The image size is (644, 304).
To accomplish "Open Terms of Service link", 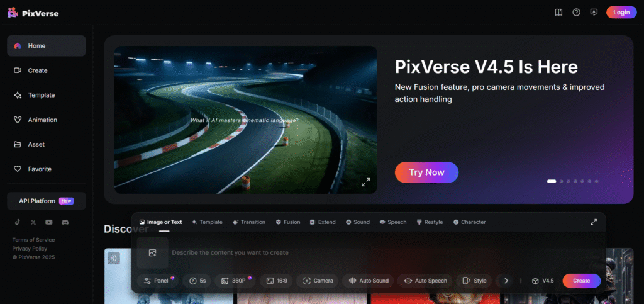I will 33,240.
